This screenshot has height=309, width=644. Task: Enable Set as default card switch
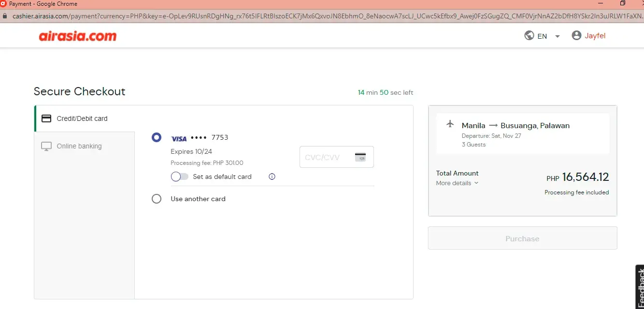pos(179,177)
